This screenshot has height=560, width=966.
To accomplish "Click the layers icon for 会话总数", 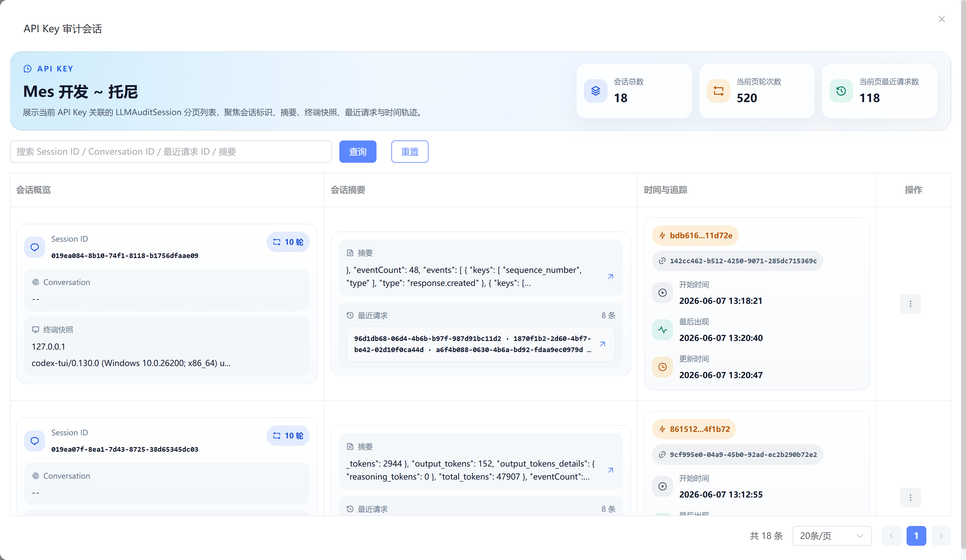I will click(595, 91).
